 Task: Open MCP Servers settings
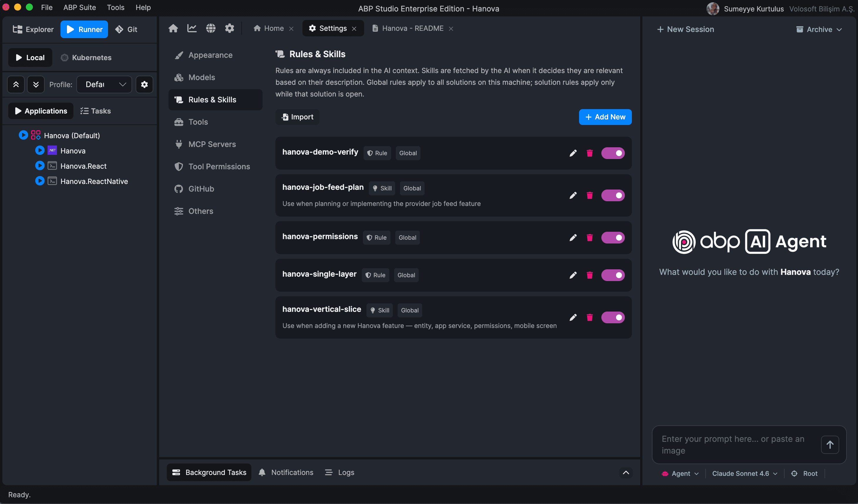click(216, 145)
